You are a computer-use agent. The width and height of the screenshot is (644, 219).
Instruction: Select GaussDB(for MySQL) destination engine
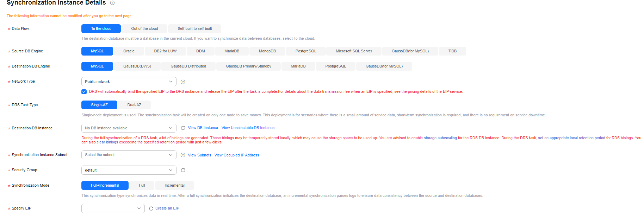[x=384, y=66]
